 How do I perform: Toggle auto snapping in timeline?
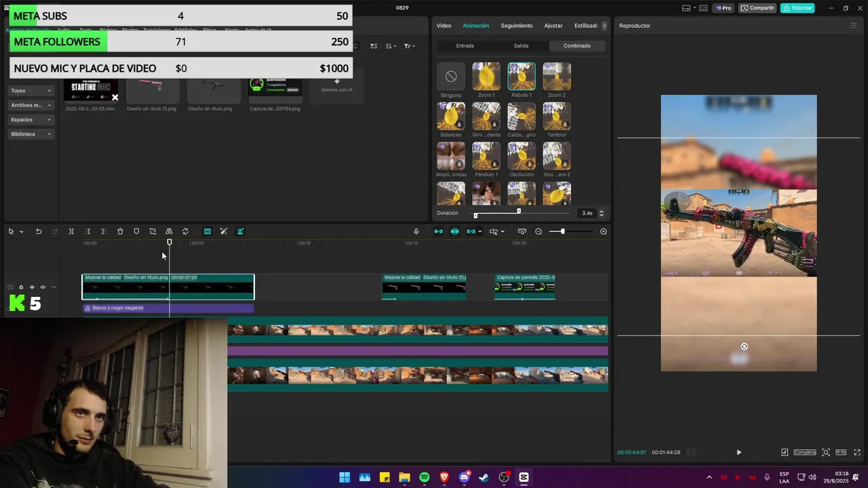coord(454,232)
